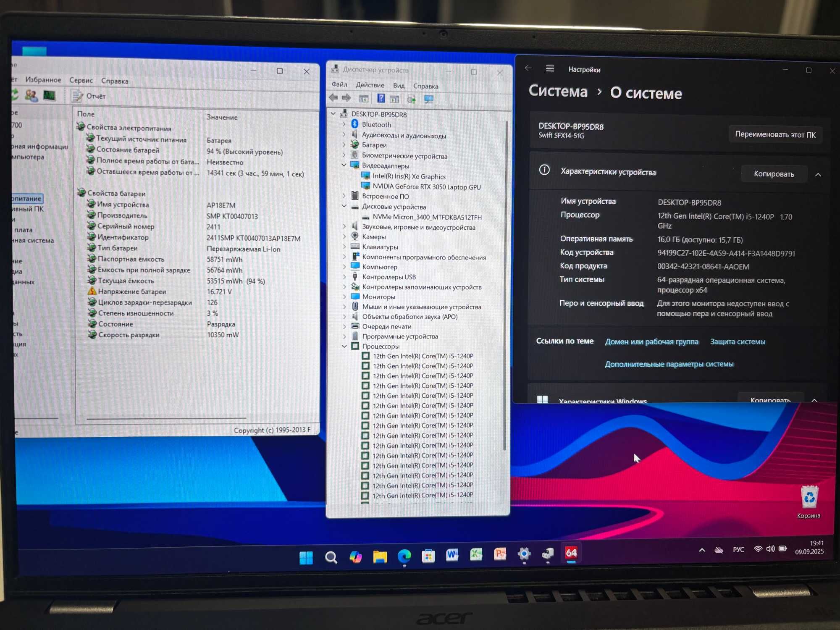Open Дополнительные параметры системы link
The image size is (840, 630).
click(x=669, y=364)
